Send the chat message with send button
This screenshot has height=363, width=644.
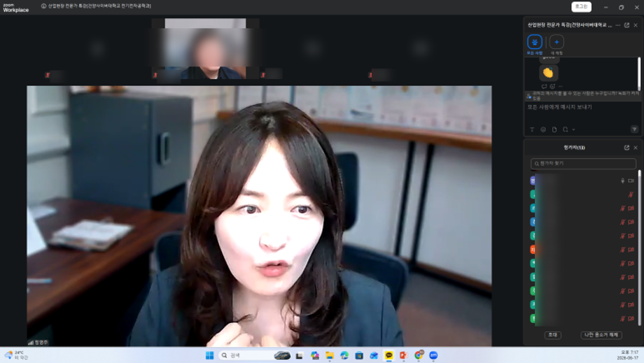[x=635, y=129]
